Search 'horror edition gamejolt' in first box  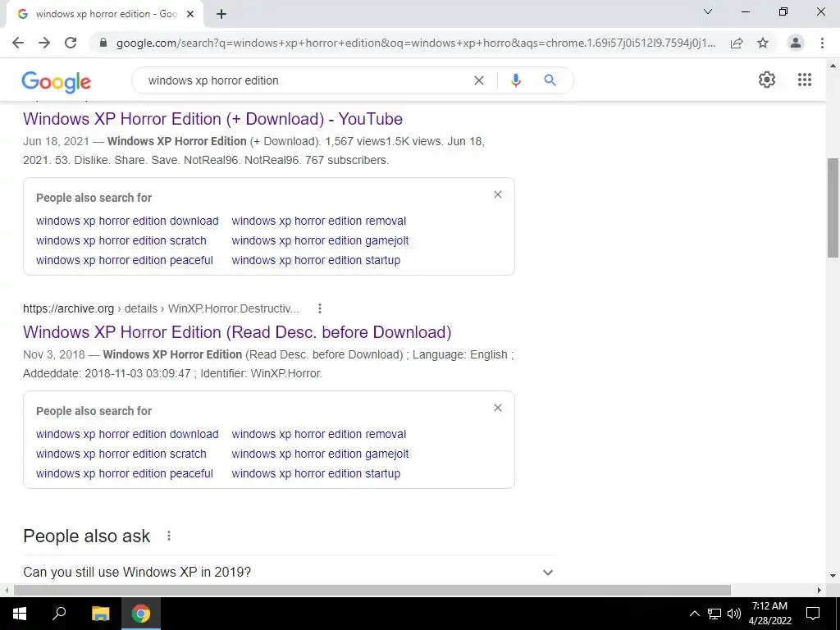(321, 240)
